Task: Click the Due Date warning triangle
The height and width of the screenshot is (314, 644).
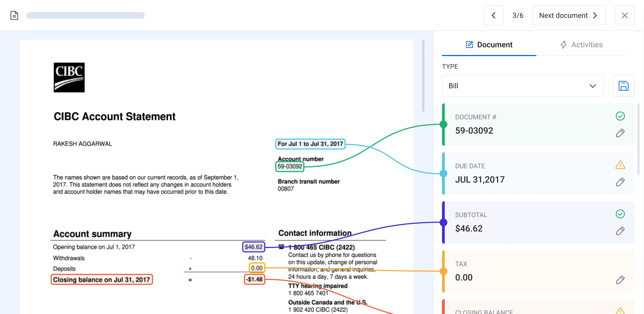Action: coord(620,165)
